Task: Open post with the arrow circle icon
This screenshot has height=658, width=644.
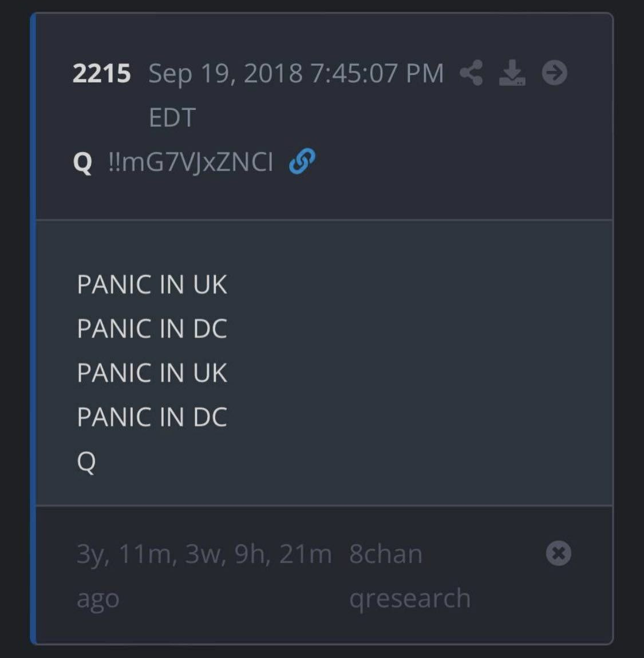Action: coord(554,73)
